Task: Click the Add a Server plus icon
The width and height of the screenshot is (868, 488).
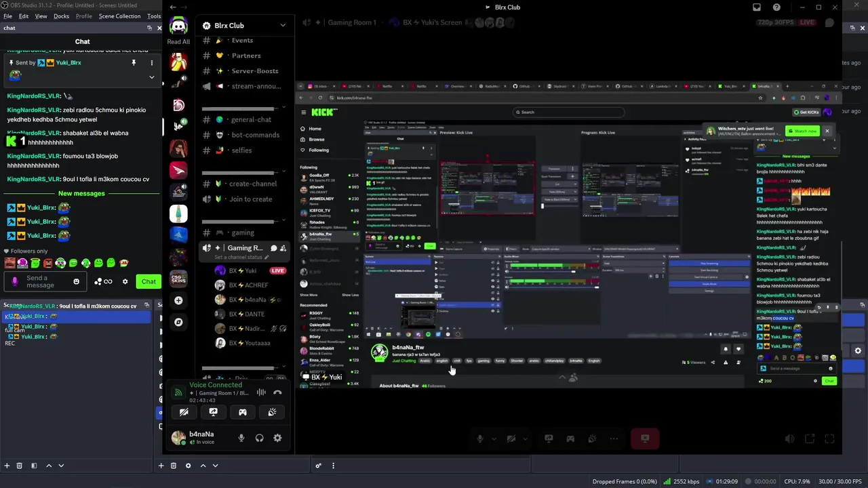Action: (x=178, y=300)
